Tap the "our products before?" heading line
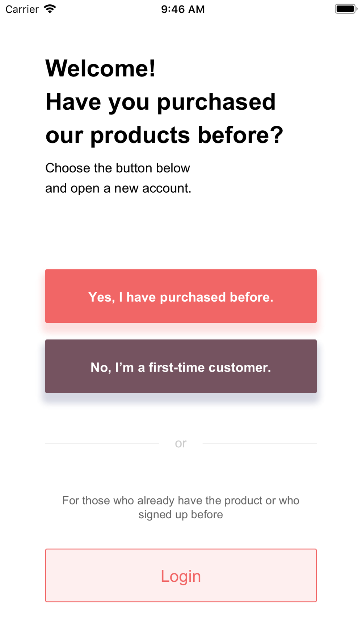The width and height of the screenshot is (362, 644). [164, 135]
